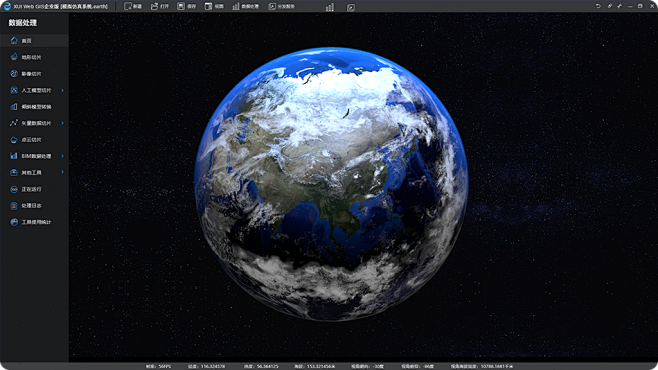Click the app logo in the title bar

pyautogui.click(x=7, y=6)
